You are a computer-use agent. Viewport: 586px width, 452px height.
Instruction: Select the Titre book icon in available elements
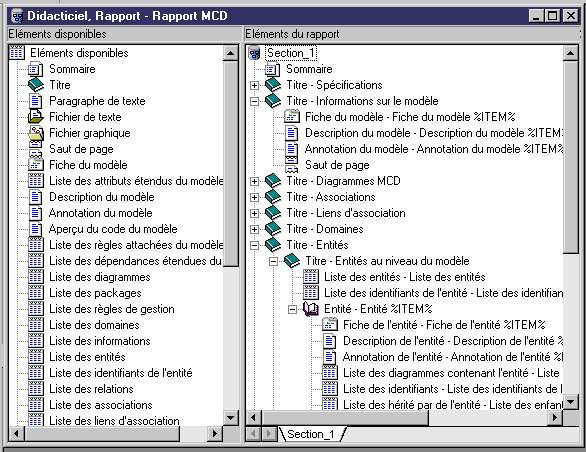(x=36, y=85)
